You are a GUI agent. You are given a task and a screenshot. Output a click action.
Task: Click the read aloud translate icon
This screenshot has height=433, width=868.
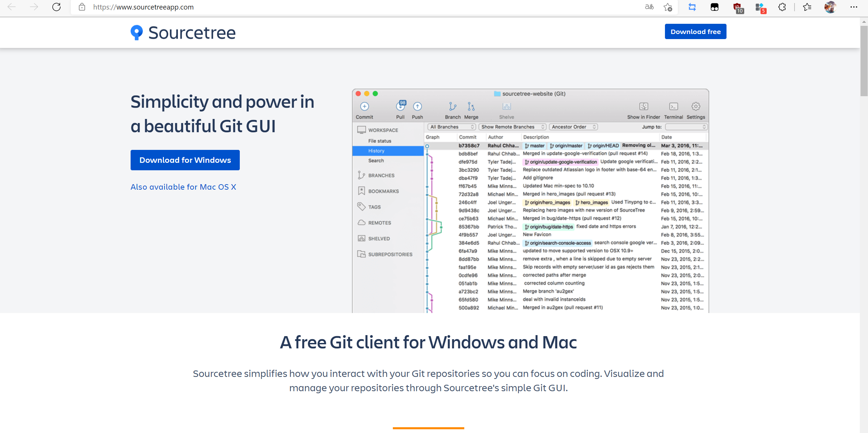(x=649, y=7)
